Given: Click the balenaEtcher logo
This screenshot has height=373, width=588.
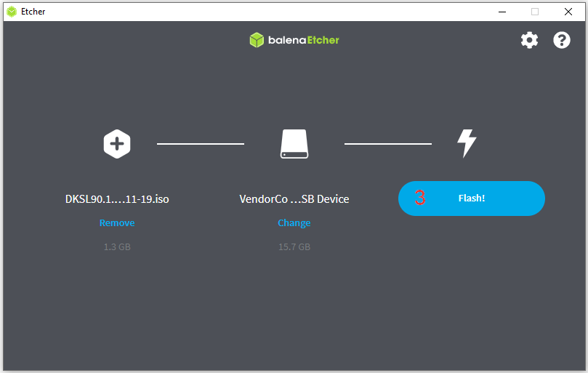Looking at the screenshot, I should (x=294, y=40).
